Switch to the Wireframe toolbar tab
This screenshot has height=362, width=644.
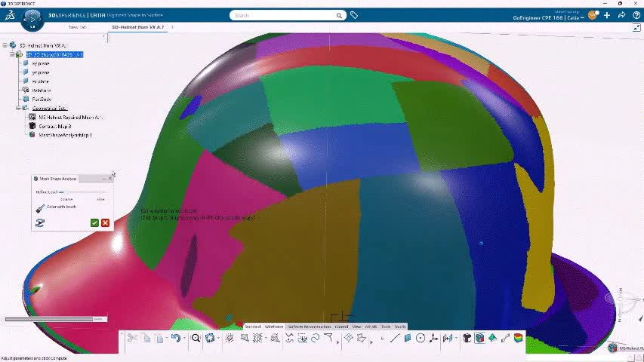(x=274, y=327)
